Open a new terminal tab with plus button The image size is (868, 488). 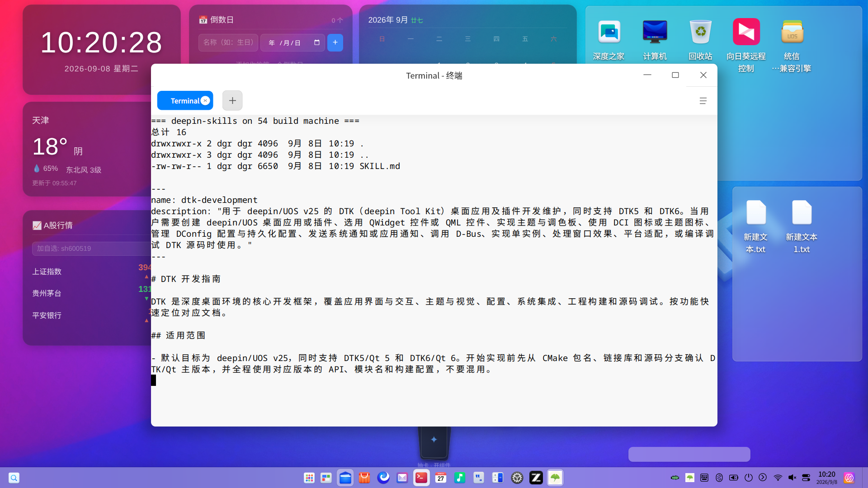(x=232, y=100)
